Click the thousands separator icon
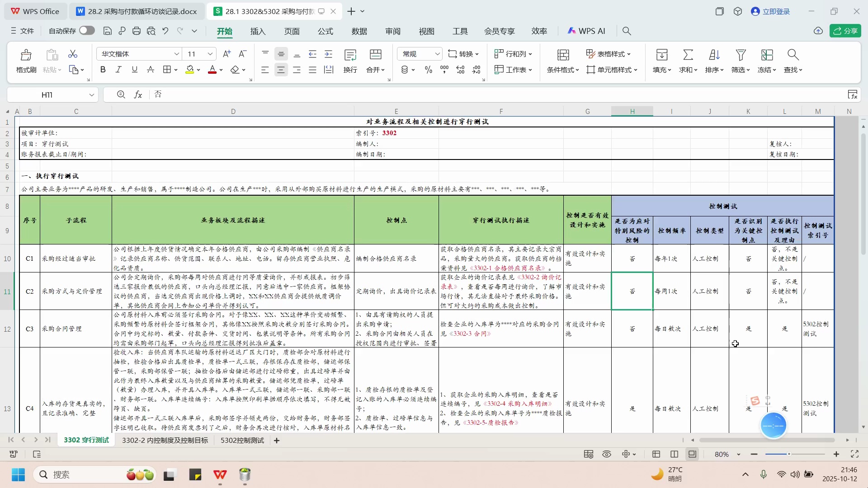 pyautogui.click(x=444, y=70)
